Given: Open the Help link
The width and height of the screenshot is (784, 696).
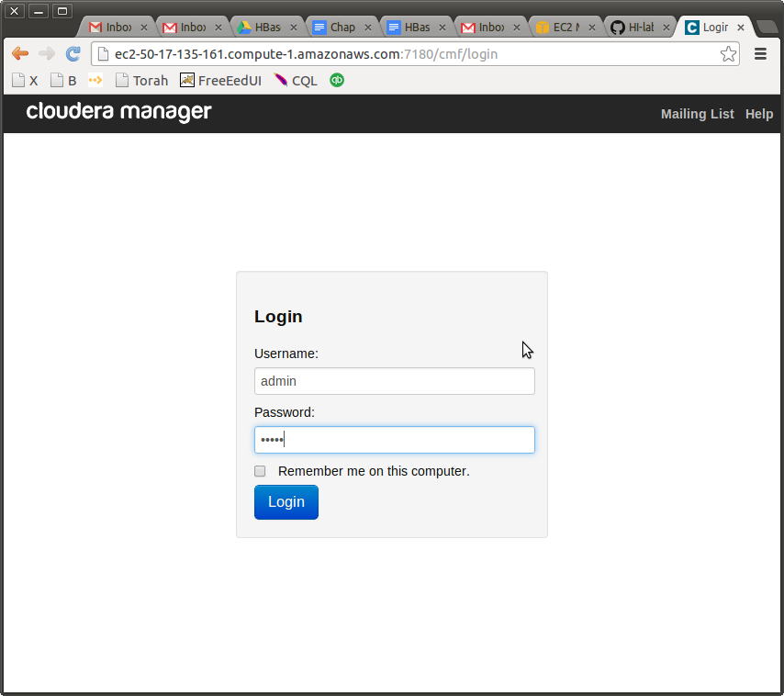Looking at the screenshot, I should pos(758,114).
